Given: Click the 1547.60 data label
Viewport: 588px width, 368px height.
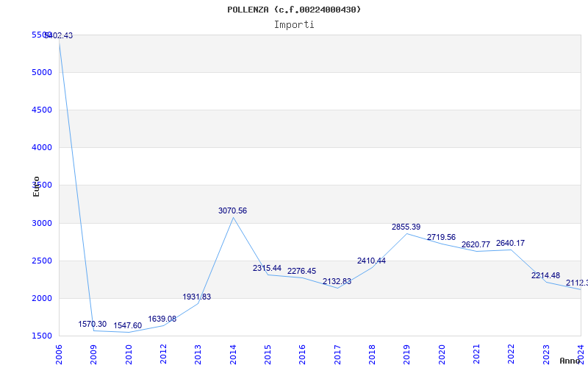Looking at the screenshot, I should [127, 326].
